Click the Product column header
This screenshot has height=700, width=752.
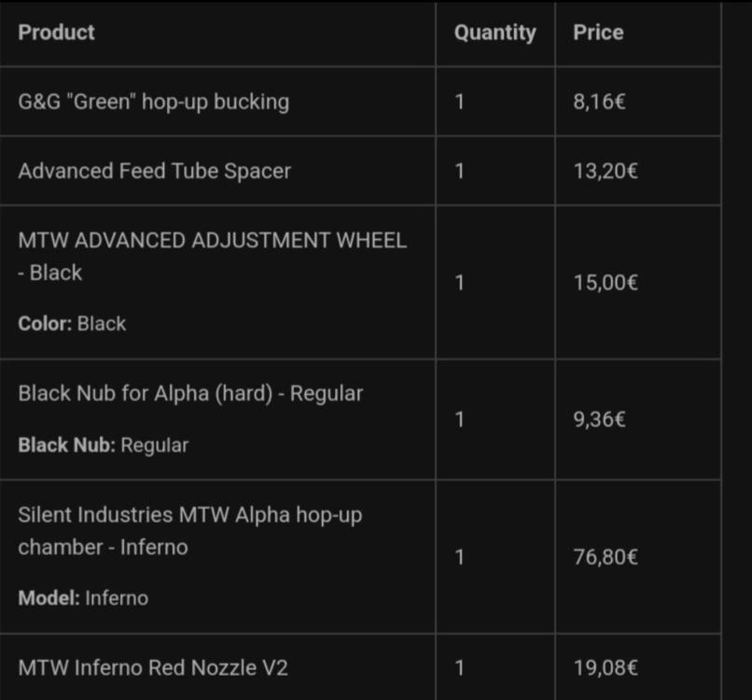[x=57, y=33]
